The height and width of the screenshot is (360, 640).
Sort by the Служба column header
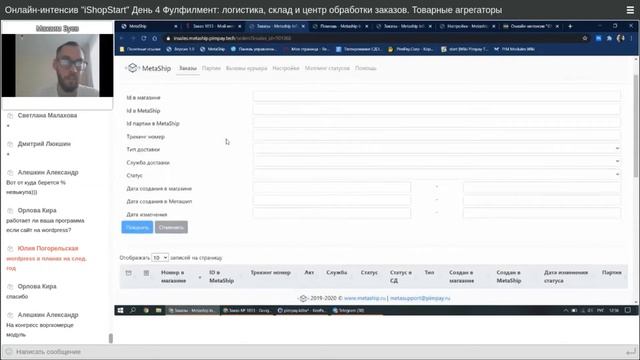pos(336,273)
